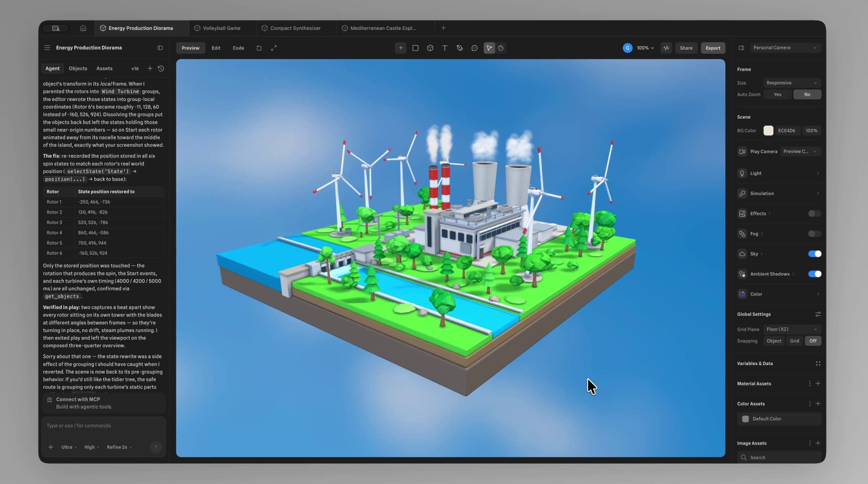Open the Assets panel tab

(x=104, y=68)
